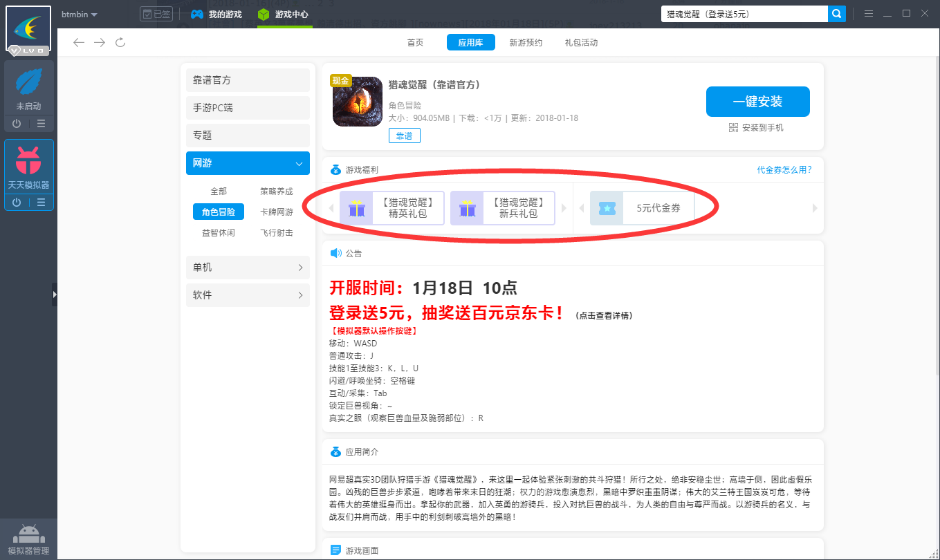Screen dimensions: 940x560
Task: Select the 应用库 tab
Action: (470, 43)
